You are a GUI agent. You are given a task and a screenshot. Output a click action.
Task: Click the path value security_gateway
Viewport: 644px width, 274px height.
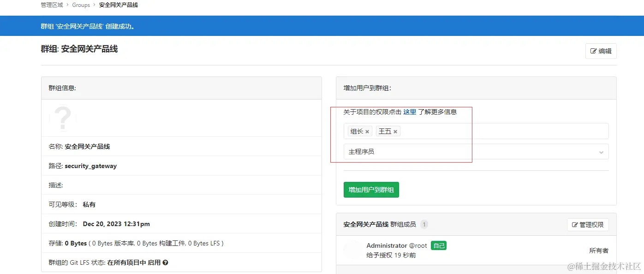coord(91,166)
